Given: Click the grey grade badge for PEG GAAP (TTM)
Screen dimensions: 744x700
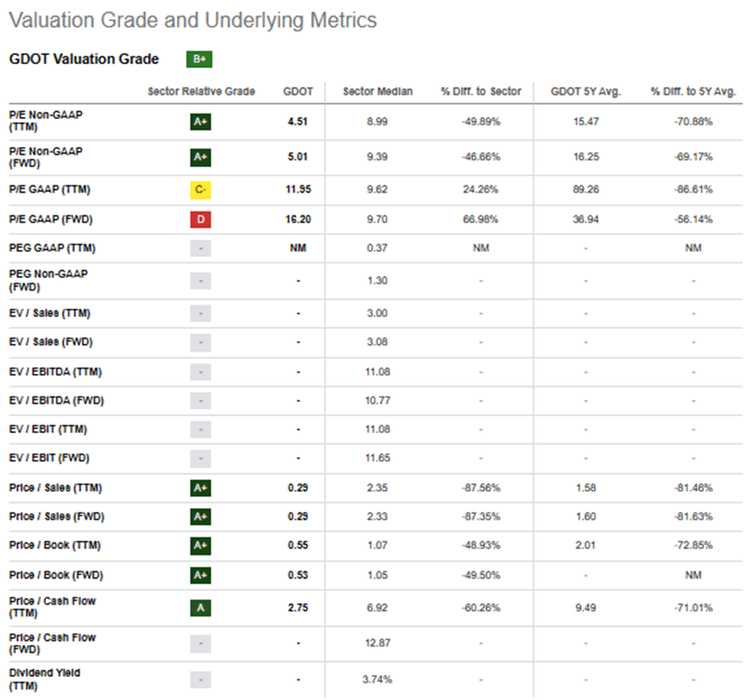Looking at the screenshot, I should 201,248.
